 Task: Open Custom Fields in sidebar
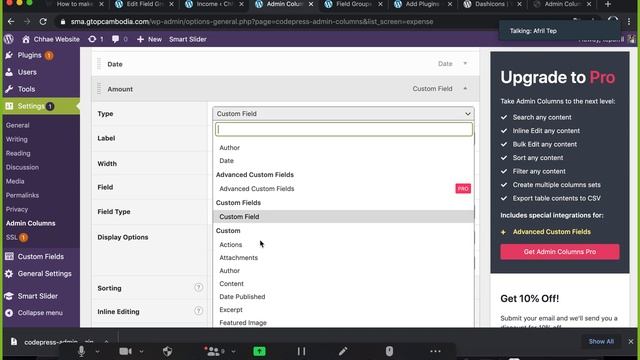(x=40, y=257)
